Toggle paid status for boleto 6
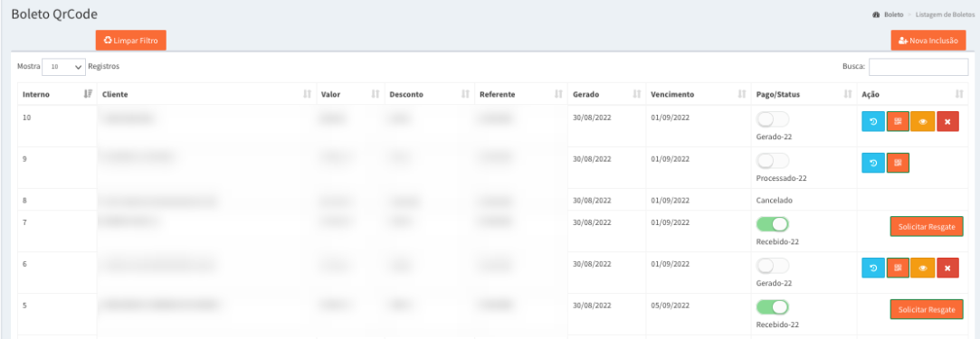The image size is (980, 339). [x=773, y=266]
